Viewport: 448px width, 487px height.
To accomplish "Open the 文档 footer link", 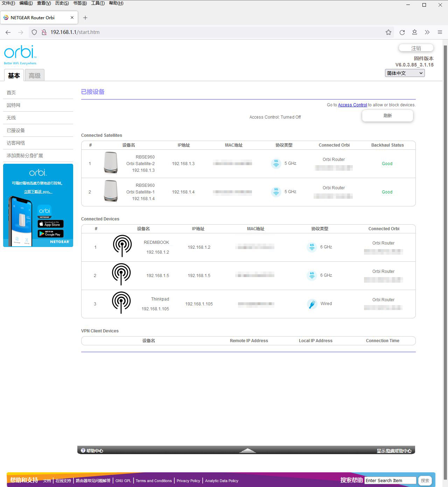I will tap(47, 481).
